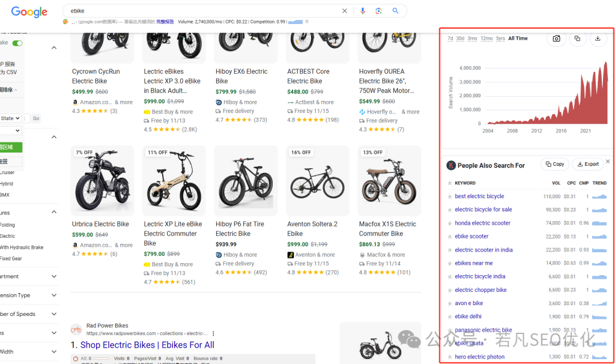615x364 pixels.
Task: Open Google Lens image search icon
Action: [x=378, y=11]
